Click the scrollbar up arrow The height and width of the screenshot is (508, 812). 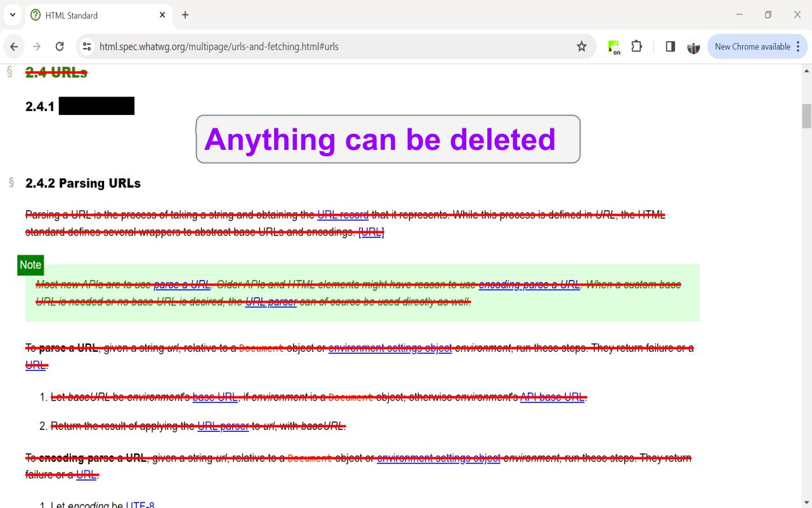pyautogui.click(x=807, y=70)
